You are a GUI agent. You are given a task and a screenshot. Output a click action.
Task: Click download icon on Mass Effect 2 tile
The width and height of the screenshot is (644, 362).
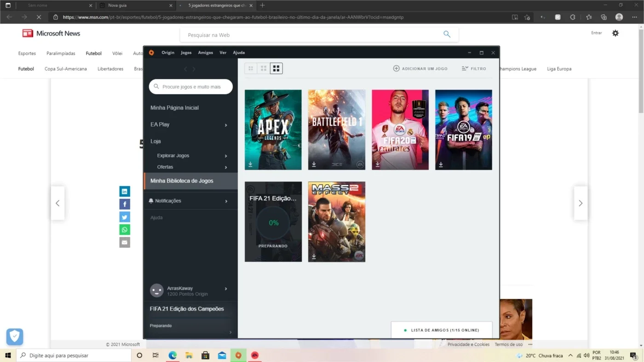(x=314, y=256)
